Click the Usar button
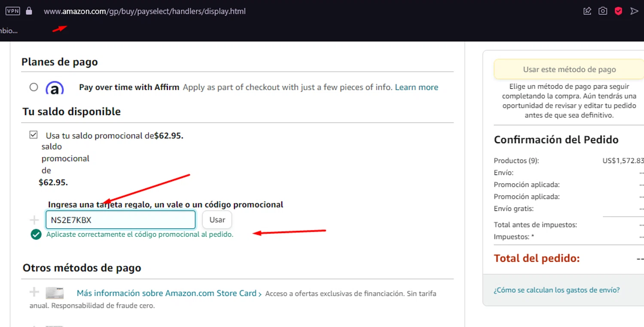 point(217,220)
